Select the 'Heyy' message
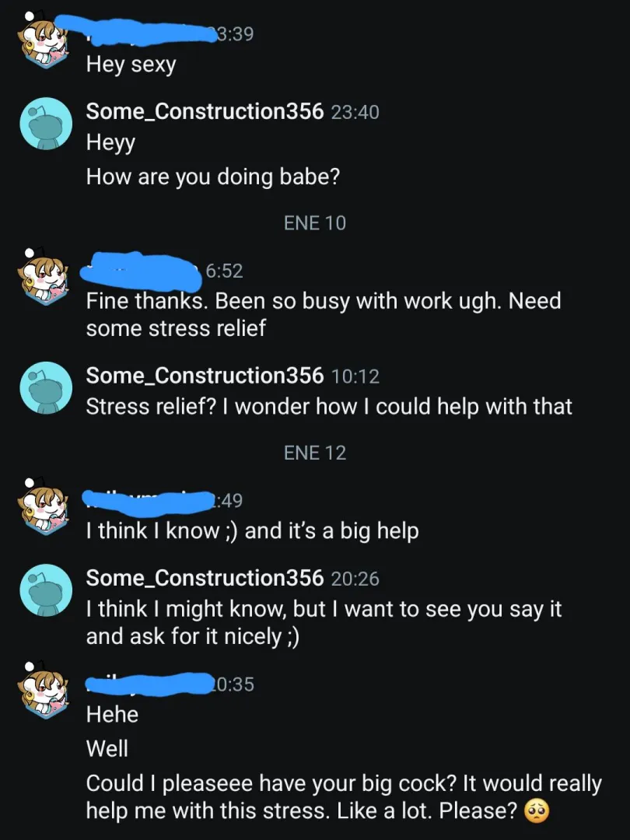 (x=111, y=143)
